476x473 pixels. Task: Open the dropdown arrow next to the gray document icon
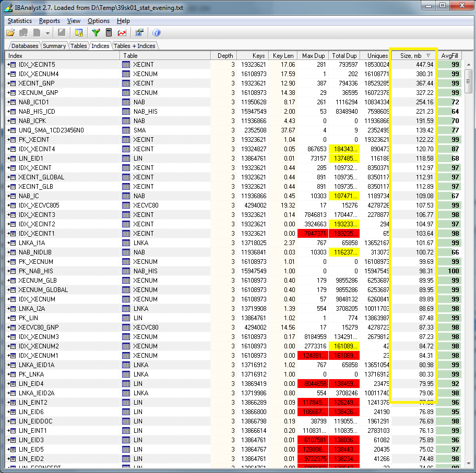tap(49, 33)
